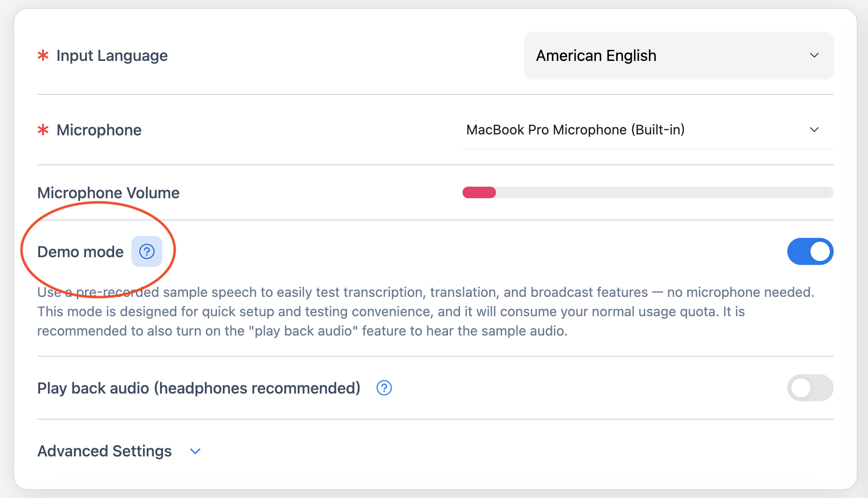Click the red asterisk beside Microphone
Screen dimensions: 868x498
pos(43,130)
